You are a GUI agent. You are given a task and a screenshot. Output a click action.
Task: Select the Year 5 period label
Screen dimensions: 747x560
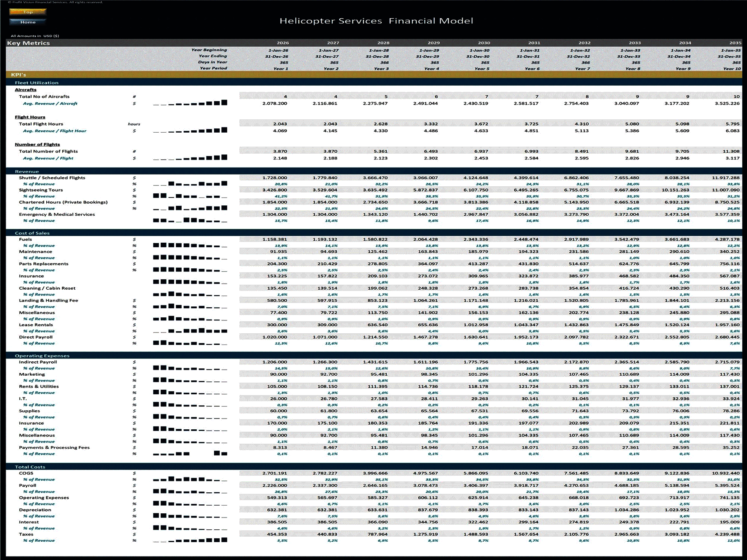pos(482,69)
